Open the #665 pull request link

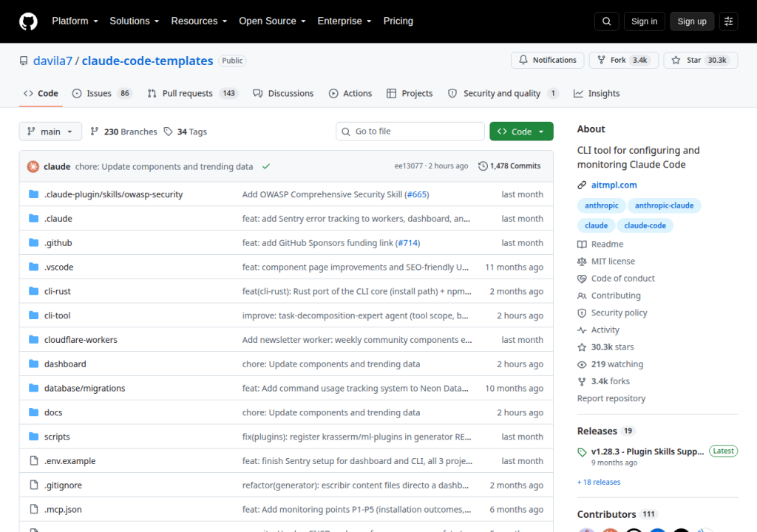417,194
